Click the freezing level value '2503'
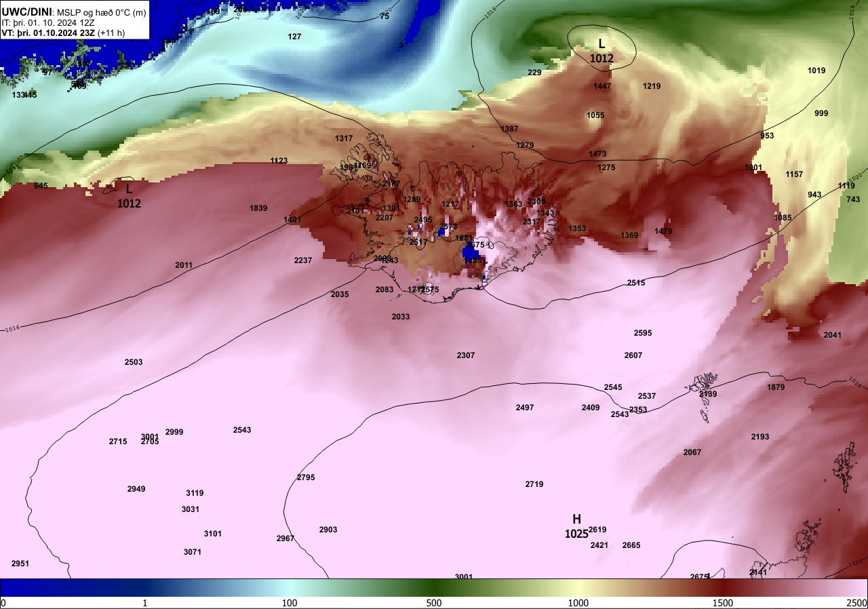The height and width of the screenshot is (609, 868). tap(134, 362)
